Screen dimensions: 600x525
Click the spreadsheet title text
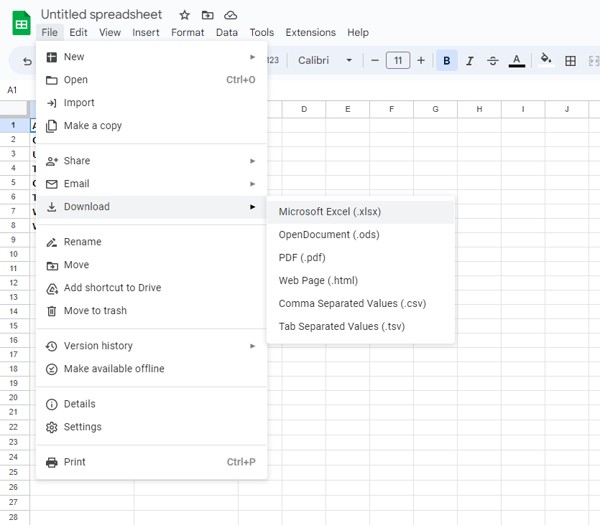(101, 15)
